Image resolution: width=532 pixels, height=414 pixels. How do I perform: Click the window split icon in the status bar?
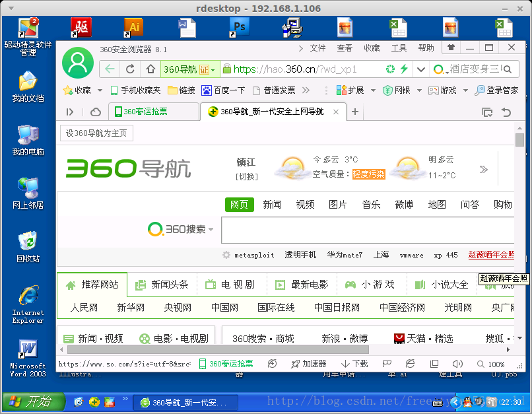point(434,364)
